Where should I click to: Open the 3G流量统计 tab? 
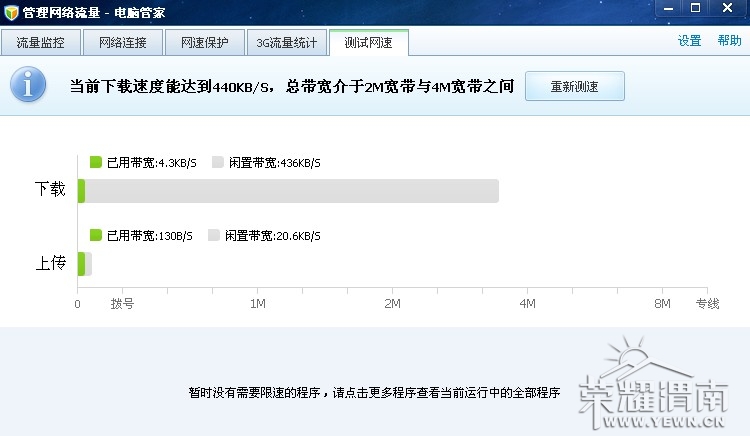[287, 43]
